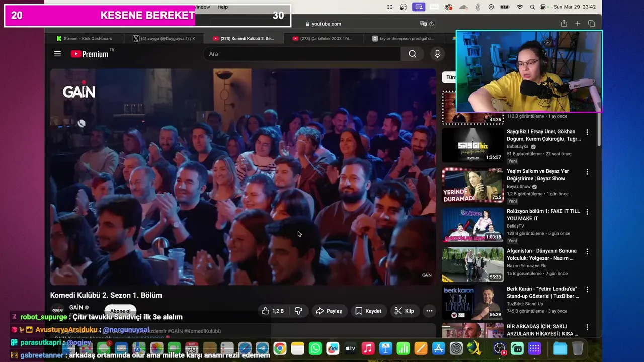This screenshot has height=362, width=644.
Task: Go to YouTube Premium home logo
Action: (x=90, y=54)
